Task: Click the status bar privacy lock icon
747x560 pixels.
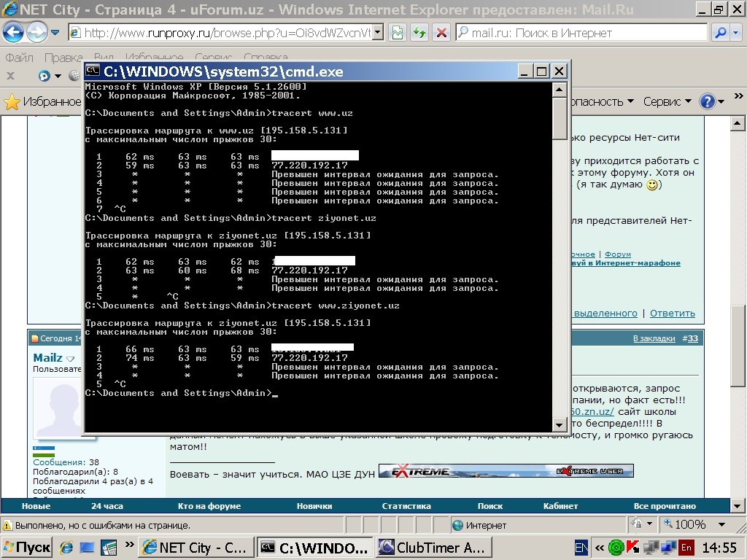Action: pos(636,524)
